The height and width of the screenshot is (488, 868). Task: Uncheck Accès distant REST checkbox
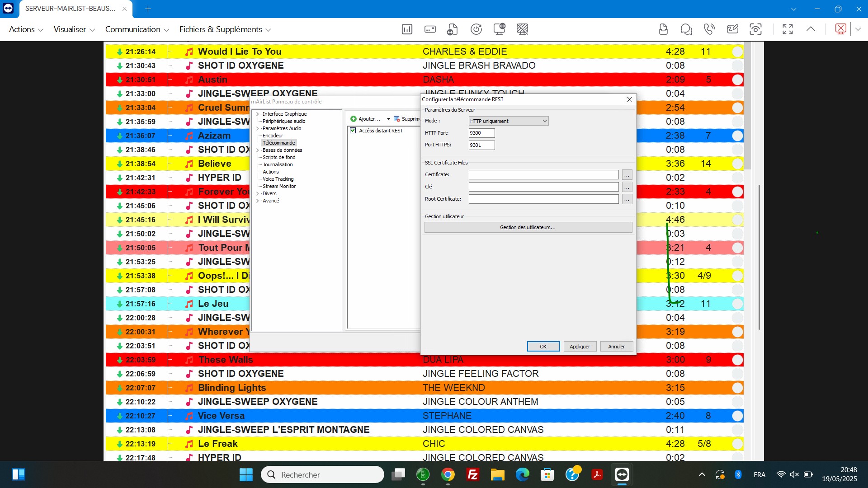coord(353,131)
